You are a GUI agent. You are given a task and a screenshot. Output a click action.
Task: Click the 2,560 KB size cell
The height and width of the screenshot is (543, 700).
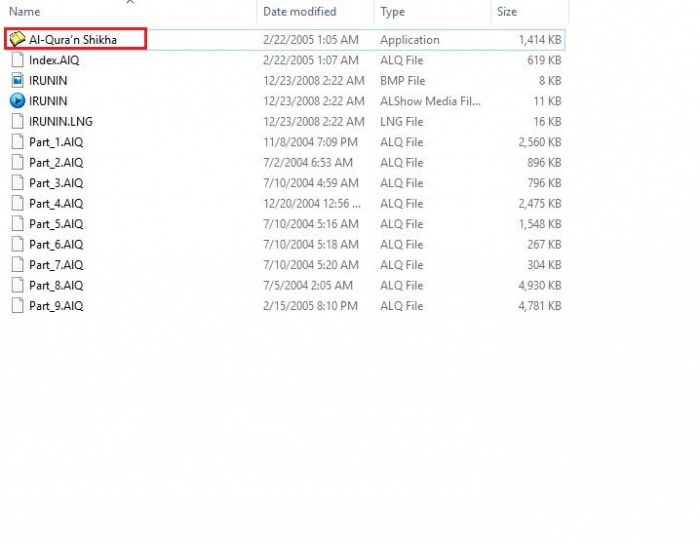tap(540, 142)
